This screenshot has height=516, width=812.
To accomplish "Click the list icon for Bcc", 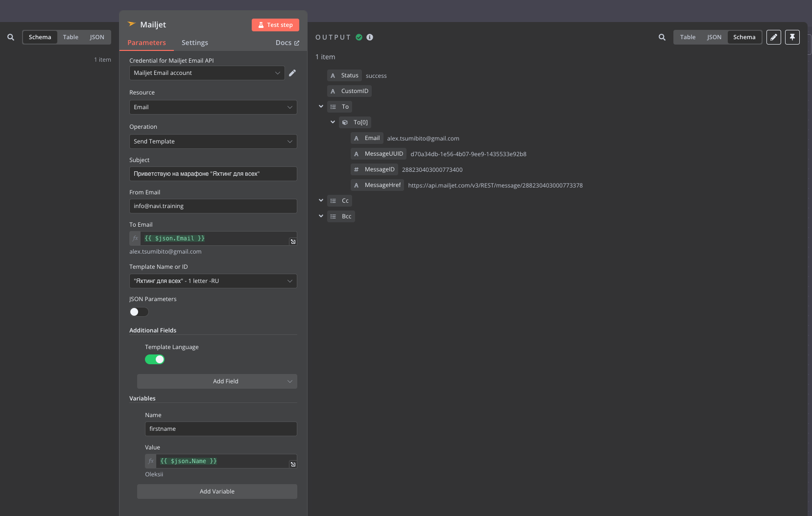I will click(333, 216).
